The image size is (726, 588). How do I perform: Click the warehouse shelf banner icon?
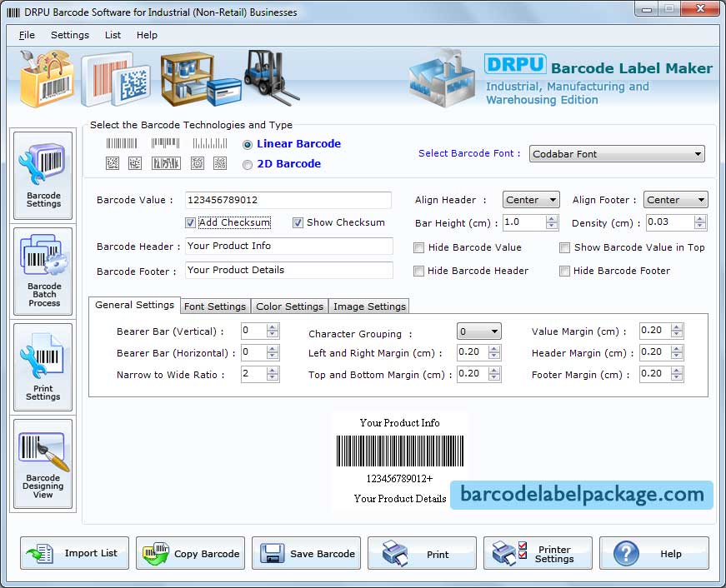coord(201,78)
